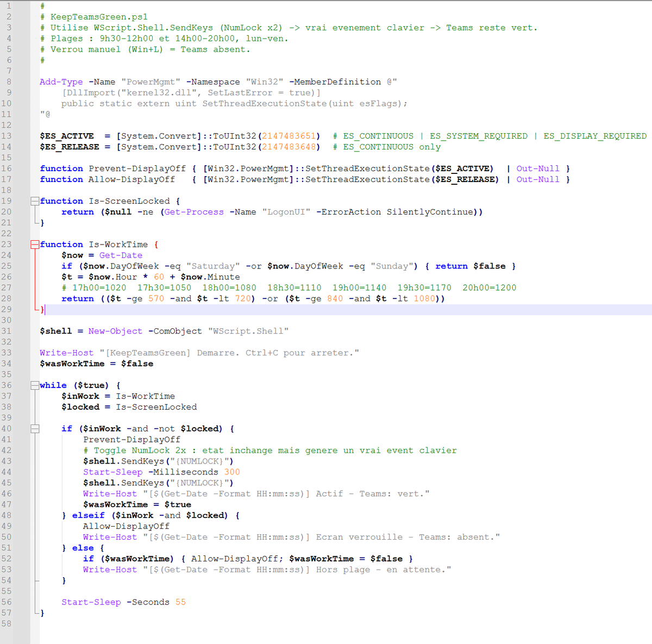Collapse the Is-ScreenLocked function fold marker
Viewport: 652px width, 644px height.
pyautogui.click(x=35, y=201)
